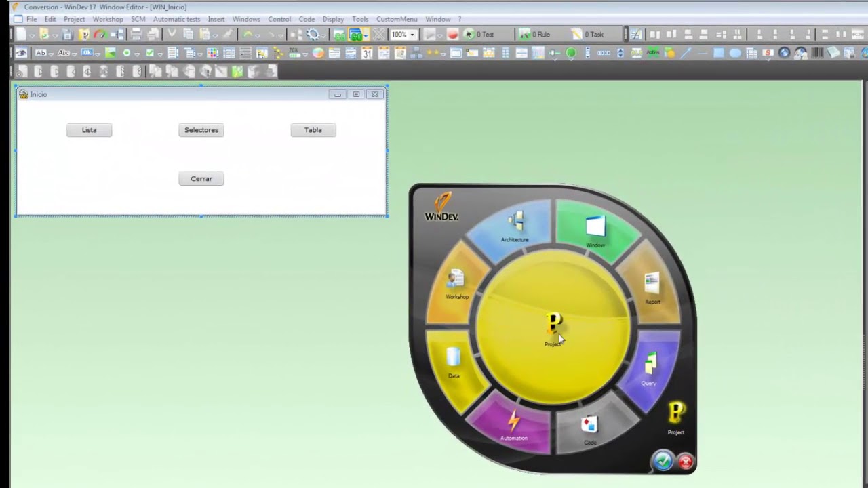The width and height of the screenshot is (868, 488).
Task: Click the Save icon in the top toolbar
Action: (68, 34)
